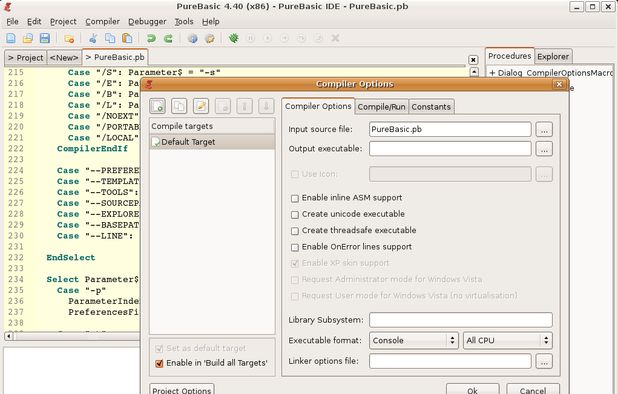Open the <New> editor tab

(64, 58)
